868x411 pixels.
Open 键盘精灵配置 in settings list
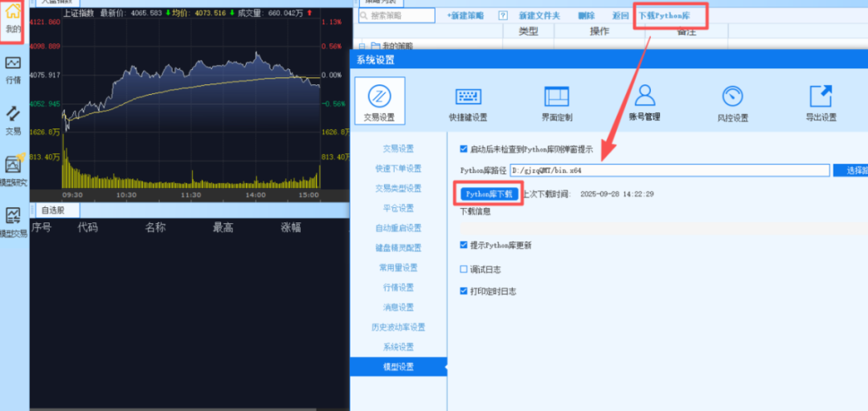[399, 248]
